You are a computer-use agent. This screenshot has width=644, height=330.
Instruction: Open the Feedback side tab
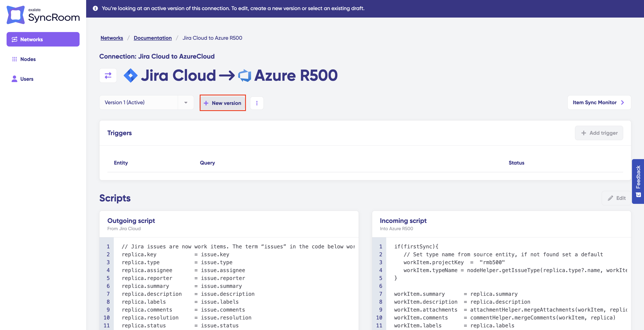coord(638,181)
